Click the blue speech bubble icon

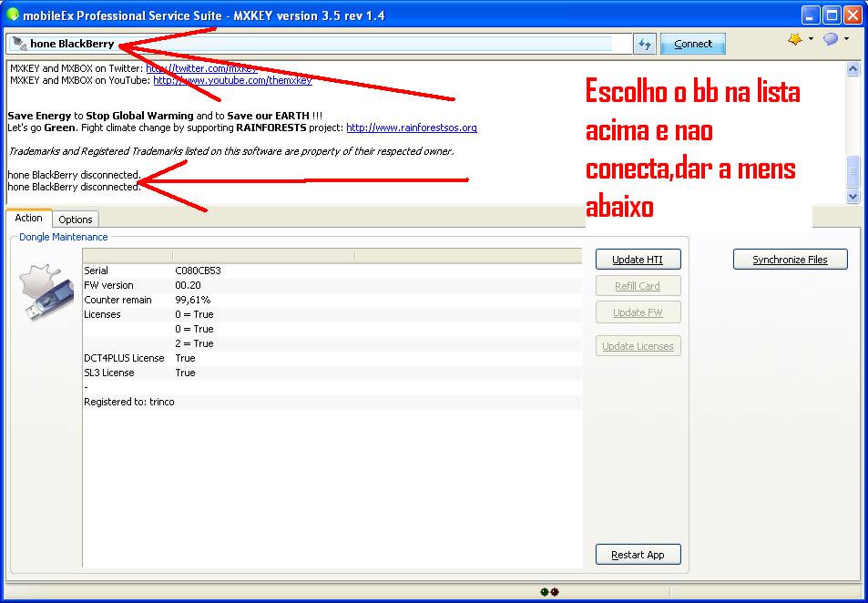(x=831, y=39)
